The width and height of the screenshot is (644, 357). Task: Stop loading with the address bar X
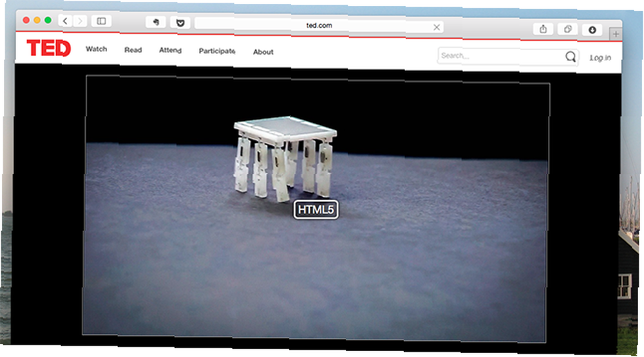pos(437,27)
